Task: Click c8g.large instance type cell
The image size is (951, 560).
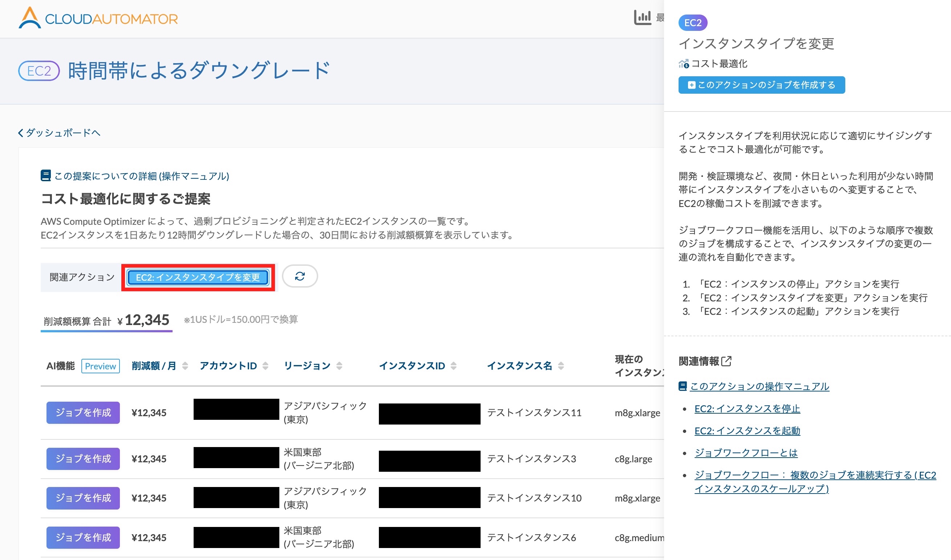Action: pos(633,459)
